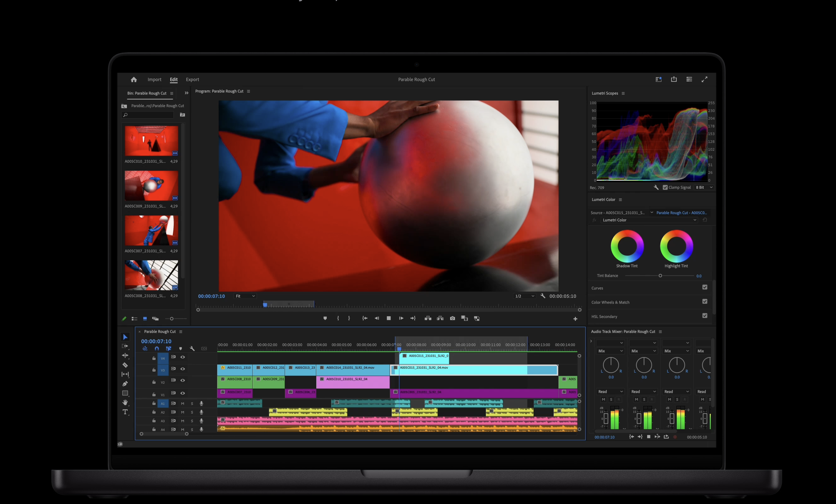This screenshot has height=504, width=836.
Task: Click the HSL Secondary section
Action: click(x=604, y=316)
